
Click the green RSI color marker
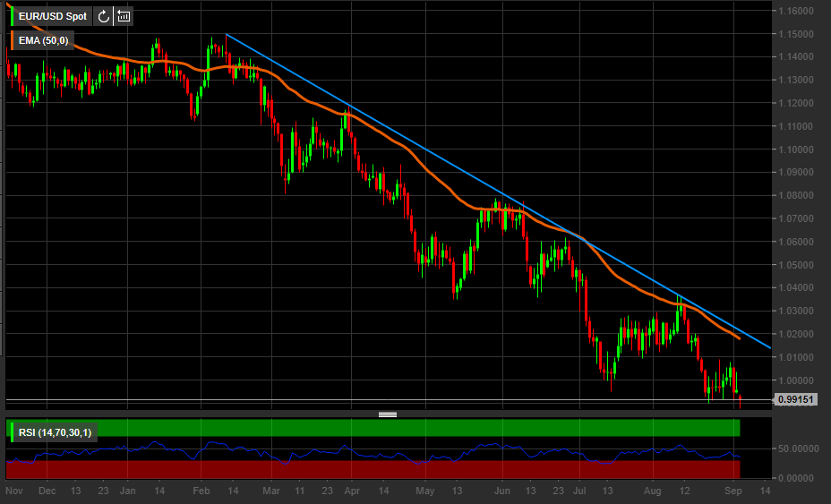[x=13, y=432]
